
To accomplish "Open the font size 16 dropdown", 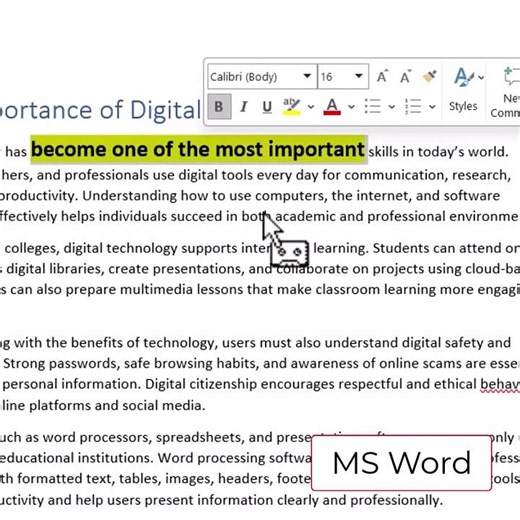I will [x=359, y=76].
